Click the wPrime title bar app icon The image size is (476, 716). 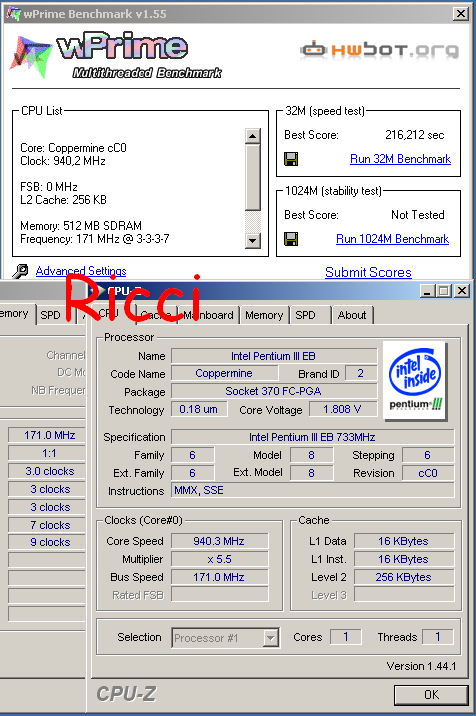click(13, 14)
